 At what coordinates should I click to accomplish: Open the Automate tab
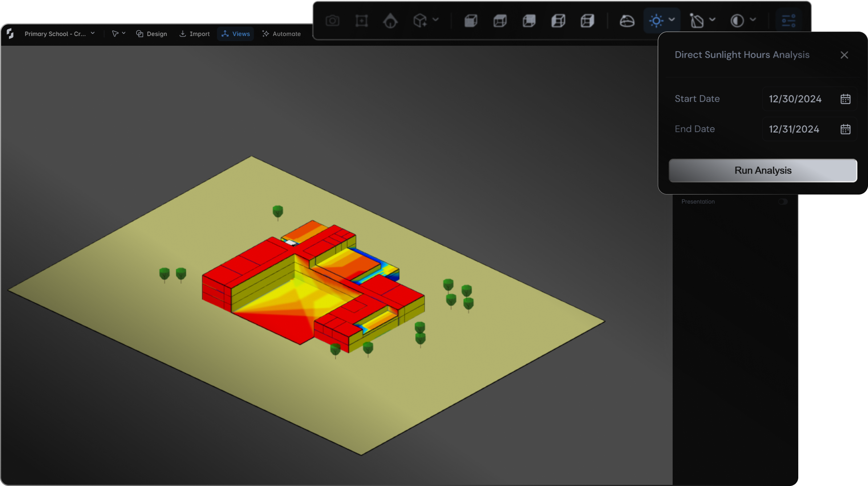281,34
